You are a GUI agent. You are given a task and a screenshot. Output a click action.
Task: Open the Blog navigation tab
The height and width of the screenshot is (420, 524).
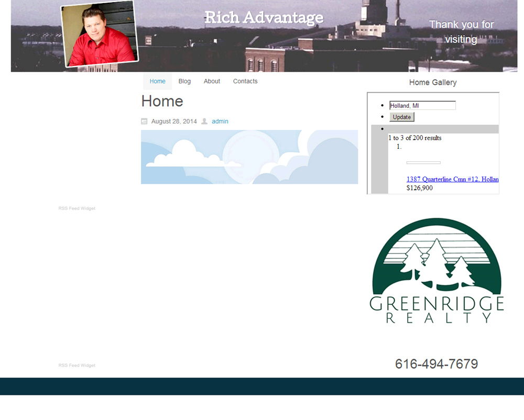[184, 81]
